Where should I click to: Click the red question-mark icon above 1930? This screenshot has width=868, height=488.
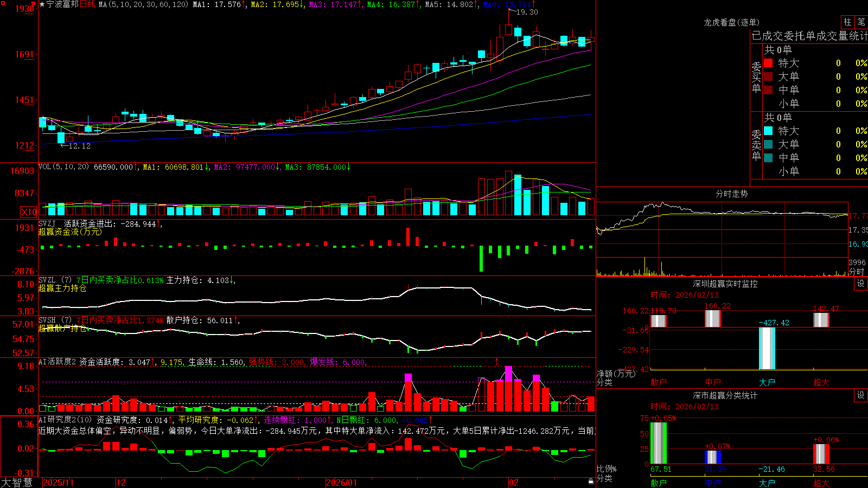(33, 3)
